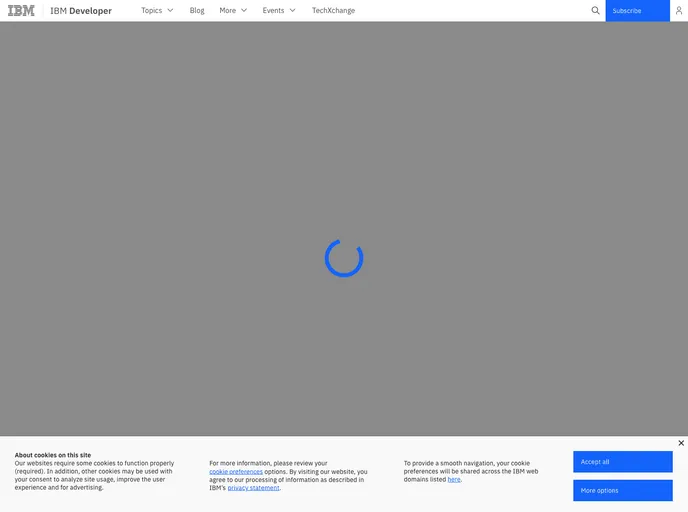Open the cookie preferences link
The width and height of the screenshot is (688, 512).
pos(236,471)
